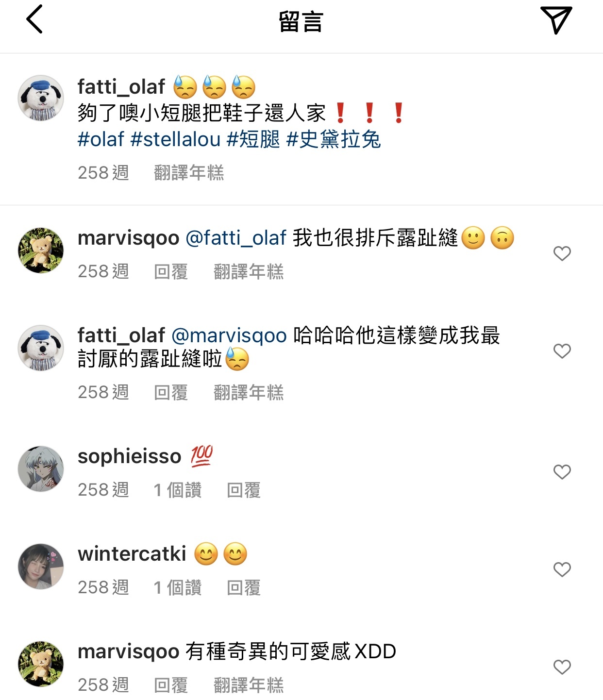The height and width of the screenshot is (700, 603).
Task: Like marvisqoo's reply to fatti_olaf
Action: tap(562, 253)
